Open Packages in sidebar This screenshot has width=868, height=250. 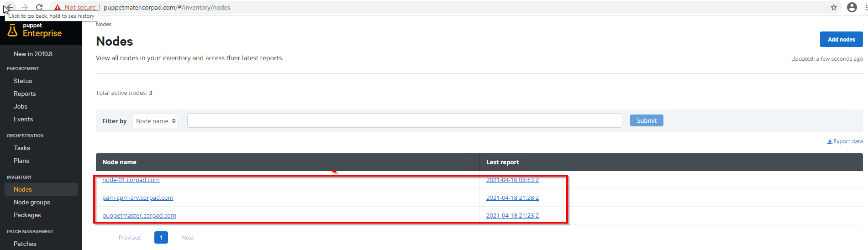[x=27, y=215]
